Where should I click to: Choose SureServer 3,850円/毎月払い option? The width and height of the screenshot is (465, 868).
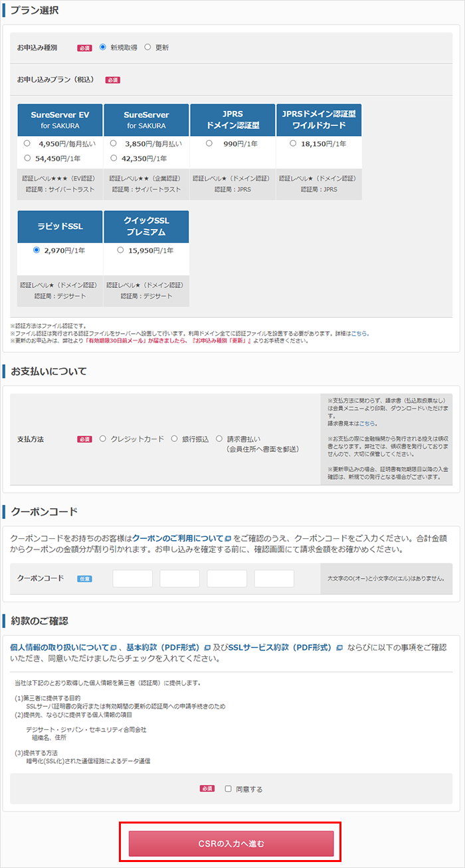click(114, 143)
